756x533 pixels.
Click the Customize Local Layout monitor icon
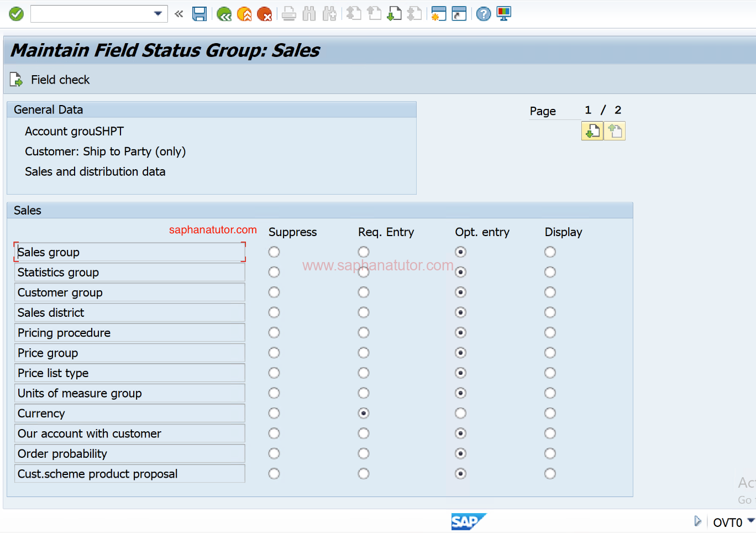[504, 14]
